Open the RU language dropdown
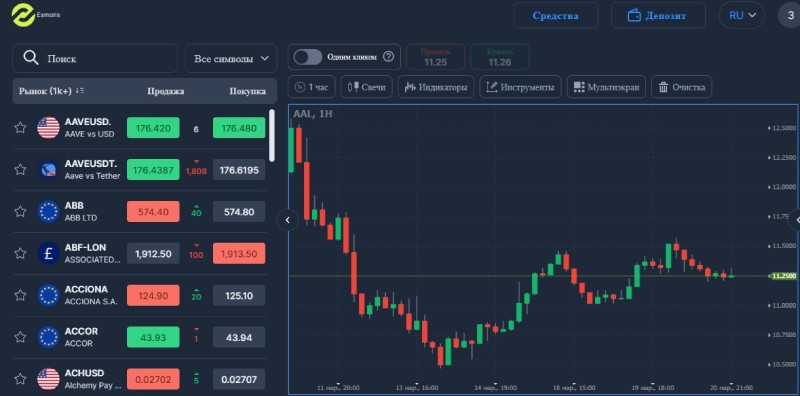 [742, 15]
